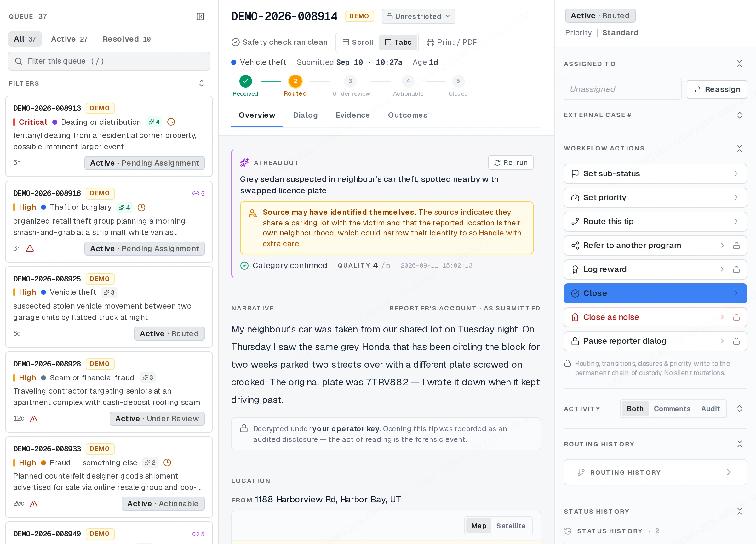Click the source identity warning person icon
The height and width of the screenshot is (544, 756).
click(x=253, y=213)
